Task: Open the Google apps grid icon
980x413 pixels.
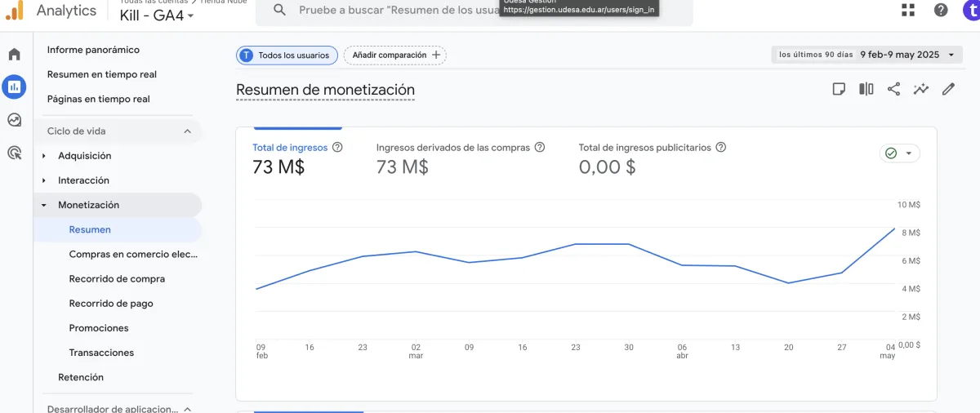Action: pyautogui.click(x=908, y=10)
